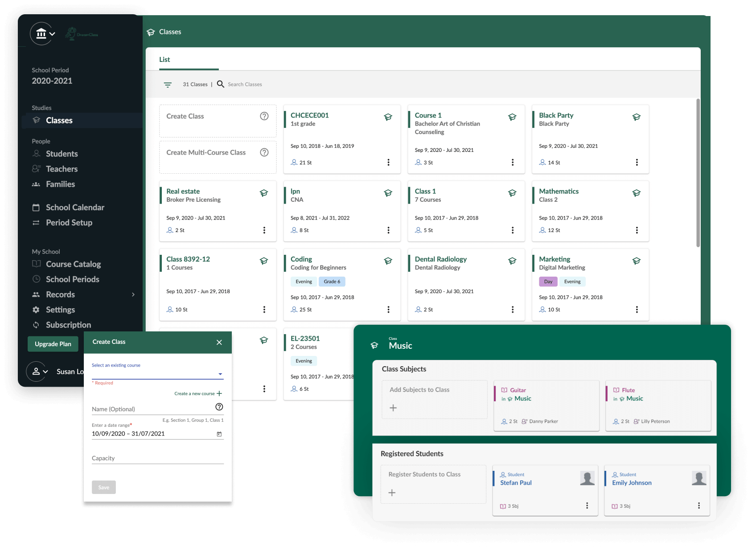The height and width of the screenshot is (551, 756).
Task: Expand the Select an existing course dropdown
Action: tap(220, 374)
